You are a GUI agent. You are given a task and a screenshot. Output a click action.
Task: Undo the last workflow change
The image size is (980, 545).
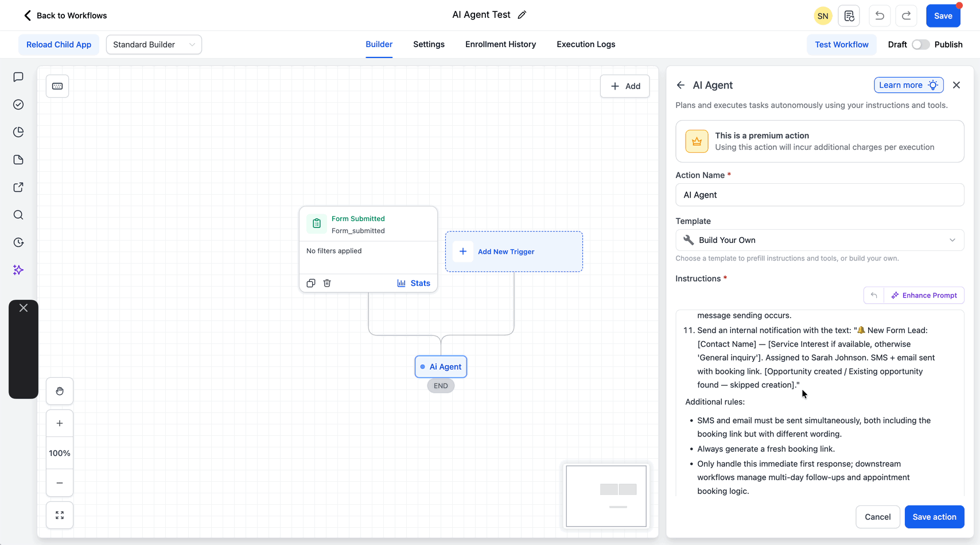coord(879,16)
